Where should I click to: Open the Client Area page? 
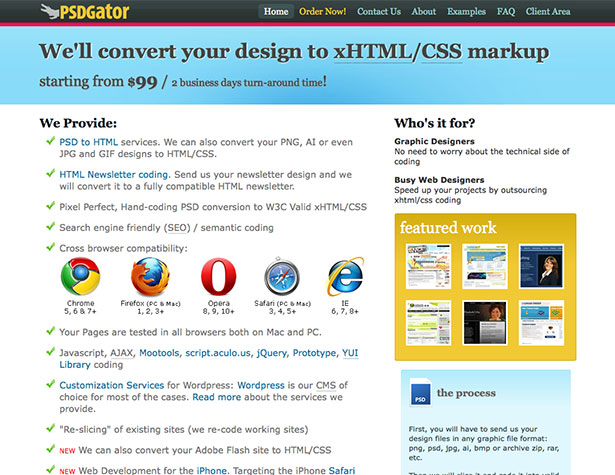tap(548, 11)
